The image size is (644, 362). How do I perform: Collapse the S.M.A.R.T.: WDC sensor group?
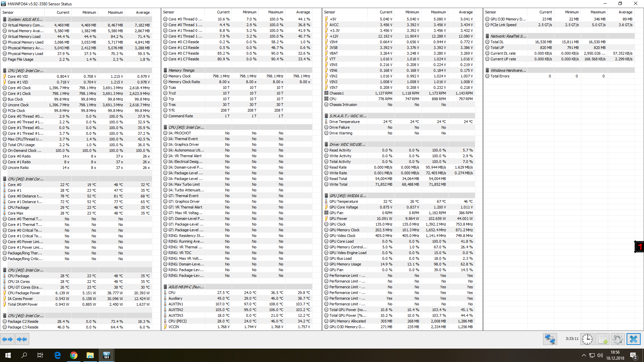tap(347, 116)
